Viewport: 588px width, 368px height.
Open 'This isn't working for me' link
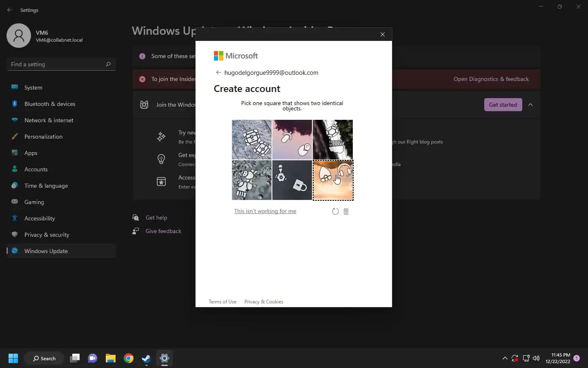(265, 211)
